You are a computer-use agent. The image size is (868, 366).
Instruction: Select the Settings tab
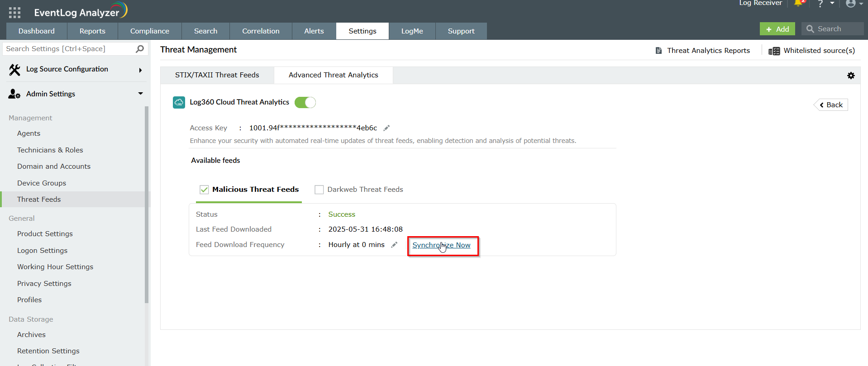click(x=362, y=31)
